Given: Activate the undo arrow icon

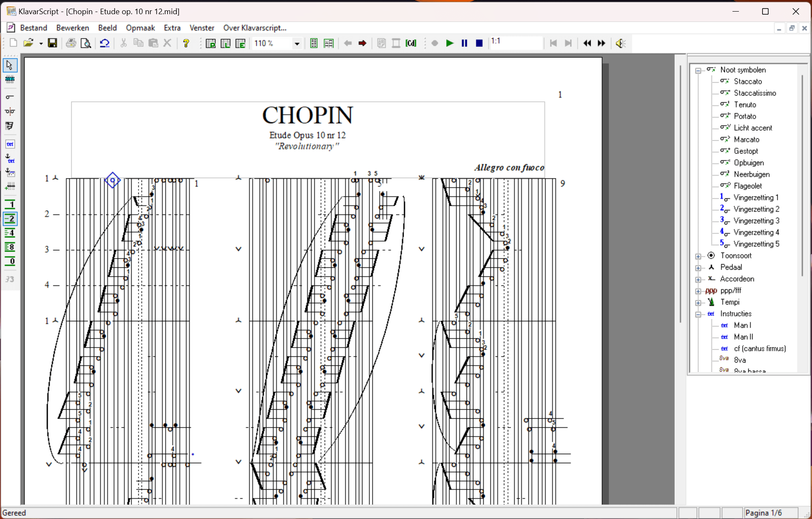Looking at the screenshot, I should click(104, 43).
